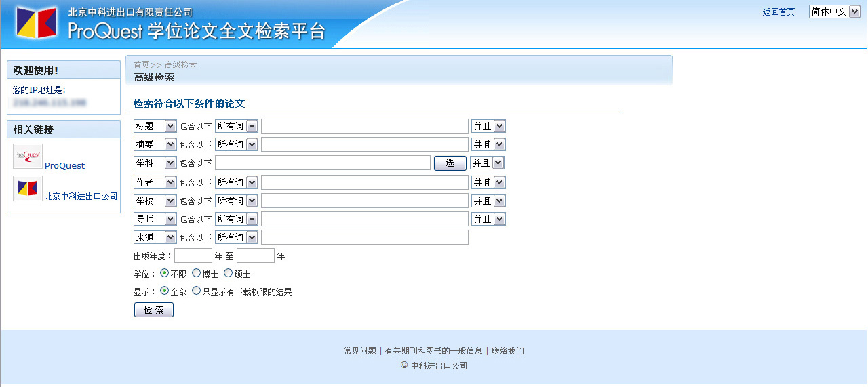Viewport: 868px width, 387px height.
Task: Click the 标题 keyword text input field
Action: coord(364,126)
